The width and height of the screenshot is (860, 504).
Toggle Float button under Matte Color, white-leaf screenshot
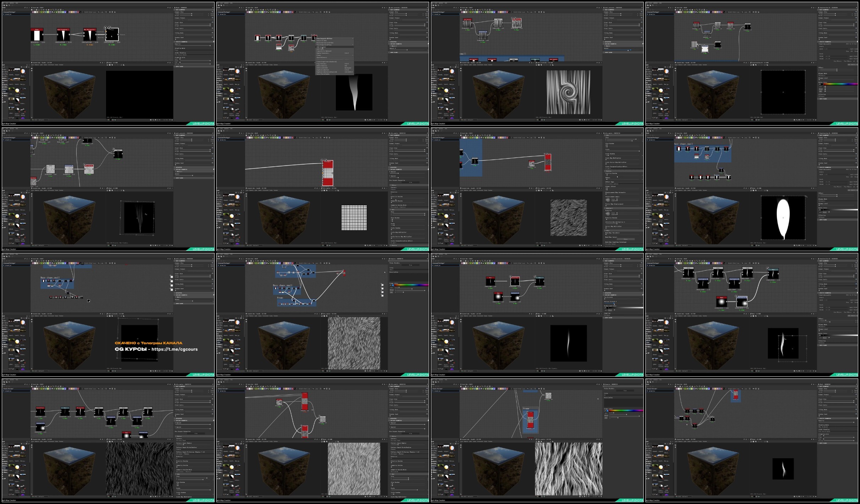[825, 212]
